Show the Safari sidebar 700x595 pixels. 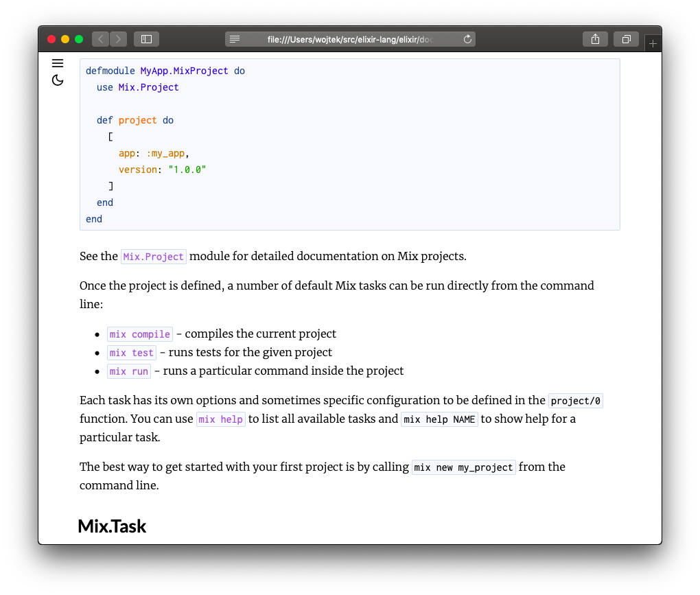coord(146,39)
